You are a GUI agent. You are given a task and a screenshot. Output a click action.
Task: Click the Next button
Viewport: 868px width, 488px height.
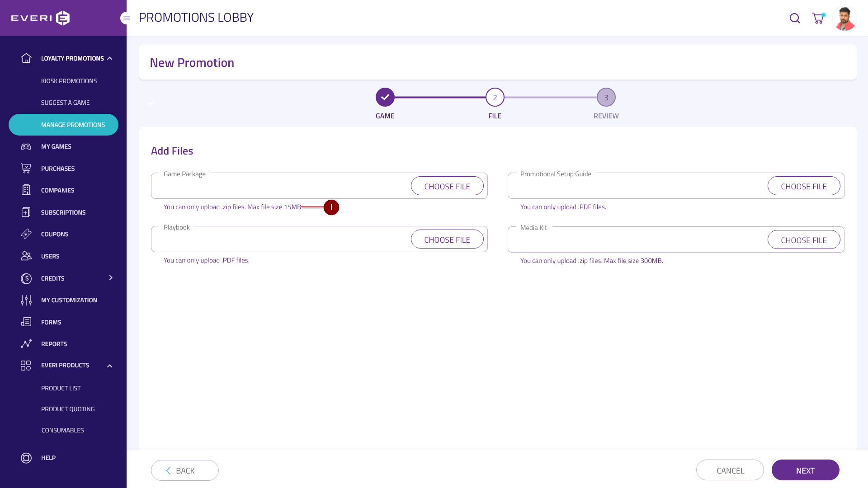point(805,470)
